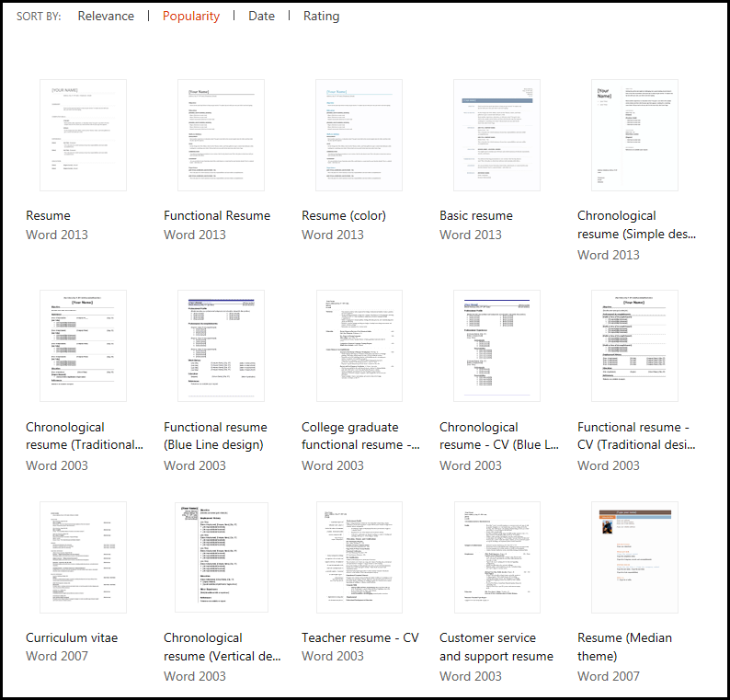Click 'Word 2013' under Basic resume

[x=470, y=235]
